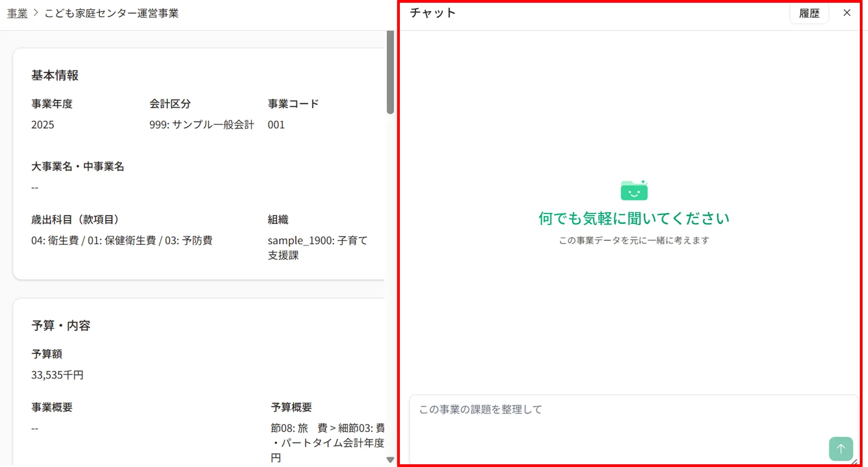Select the 999: サンプル一般会計 value
The width and height of the screenshot is (868, 467).
tap(202, 125)
